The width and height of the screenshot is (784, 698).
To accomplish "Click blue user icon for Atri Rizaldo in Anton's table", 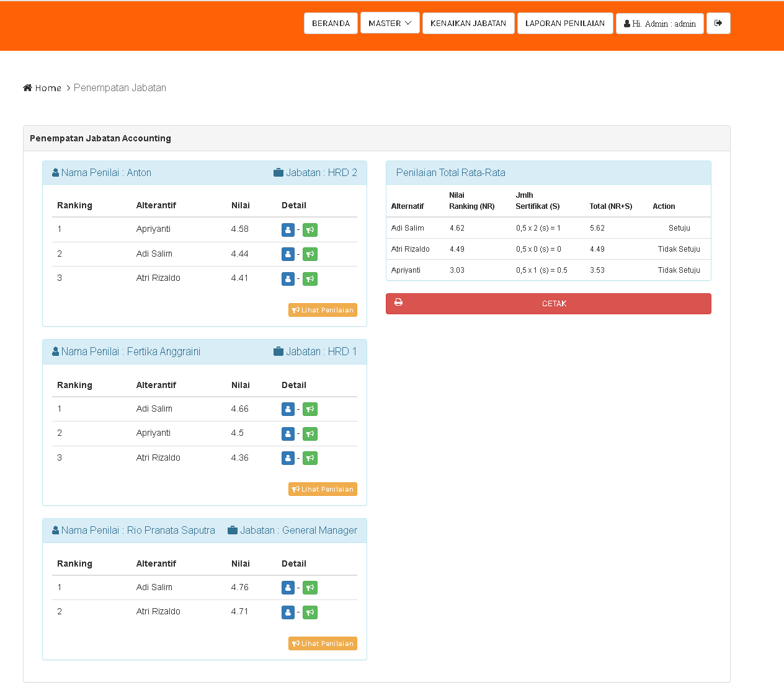I will [288, 279].
